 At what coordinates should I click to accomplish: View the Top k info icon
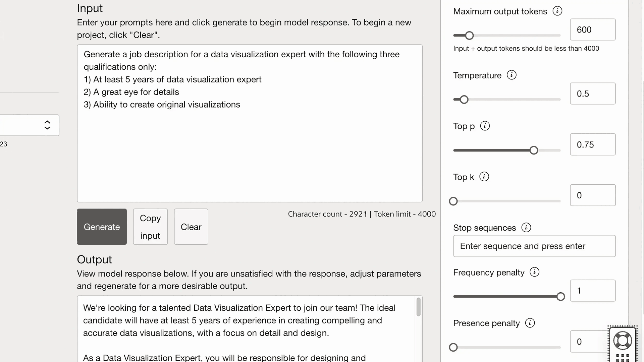pyautogui.click(x=484, y=176)
